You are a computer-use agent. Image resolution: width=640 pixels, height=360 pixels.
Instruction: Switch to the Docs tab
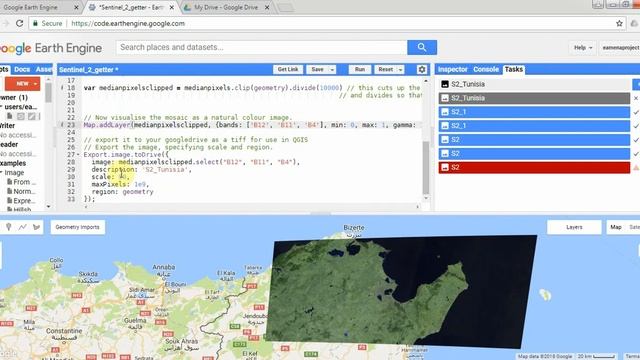click(22, 69)
